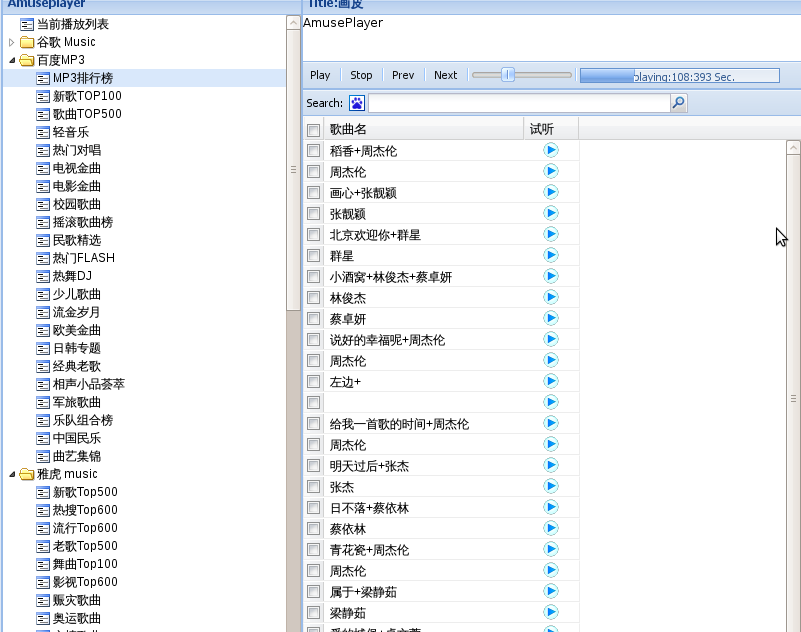The width and height of the screenshot is (801, 632).
Task: Open 流行Top600 in the tree
Action: 85,528
